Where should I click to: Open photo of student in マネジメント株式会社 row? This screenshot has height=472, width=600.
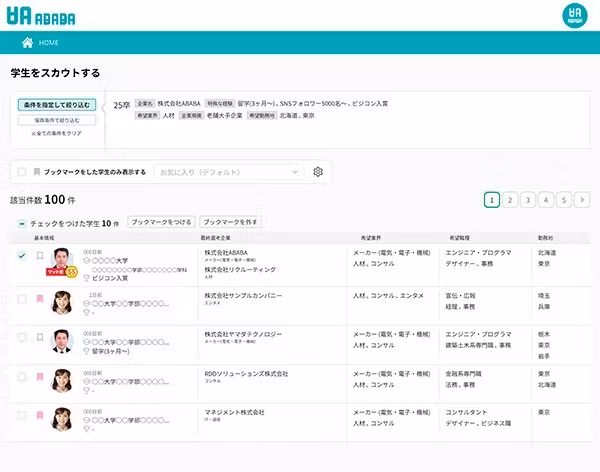click(x=62, y=419)
